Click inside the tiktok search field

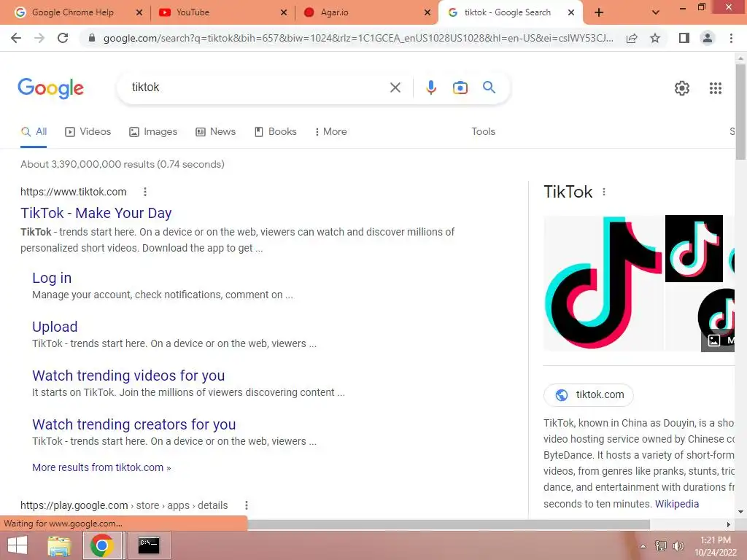pos(258,87)
